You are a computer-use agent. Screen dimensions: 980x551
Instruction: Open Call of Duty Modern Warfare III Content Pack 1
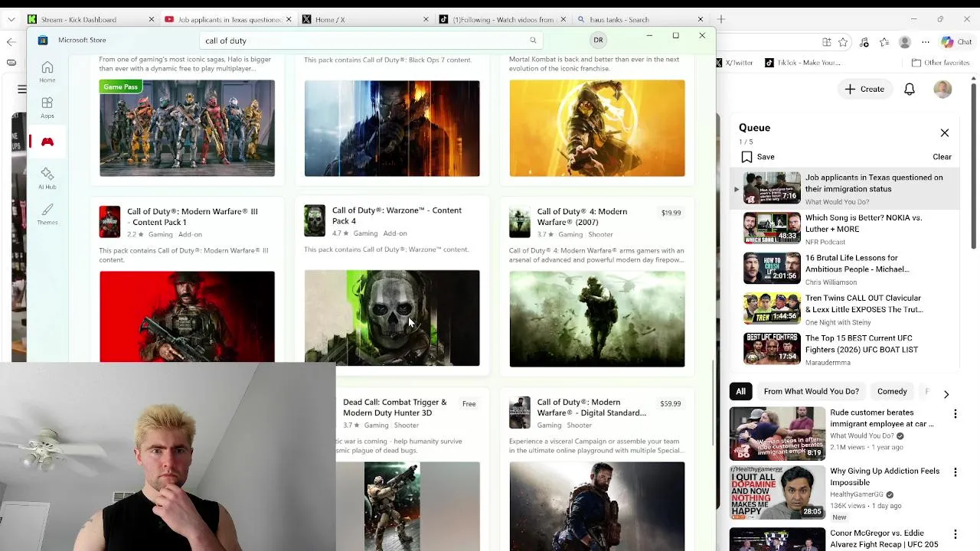(x=192, y=217)
